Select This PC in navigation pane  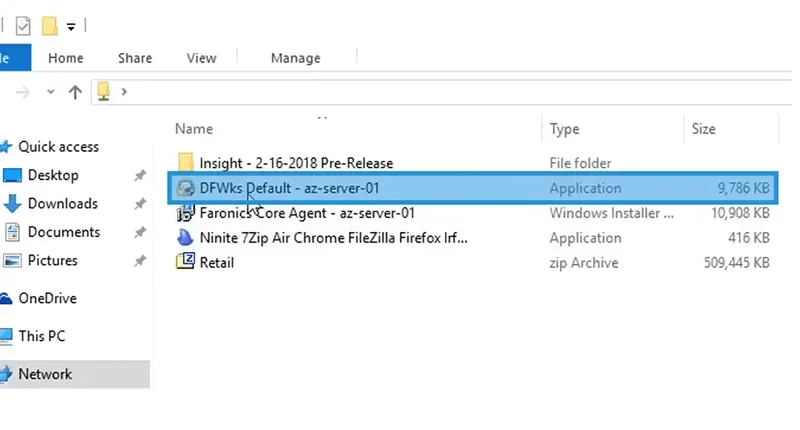pyautogui.click(x=42, y=336)
